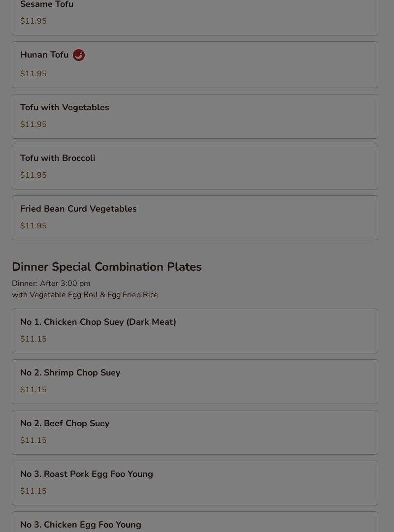Screen dimensions: 394x532
Task: Click the $11.15 price under Shrimp Chop Suey
Action: (x=33, y=390)
